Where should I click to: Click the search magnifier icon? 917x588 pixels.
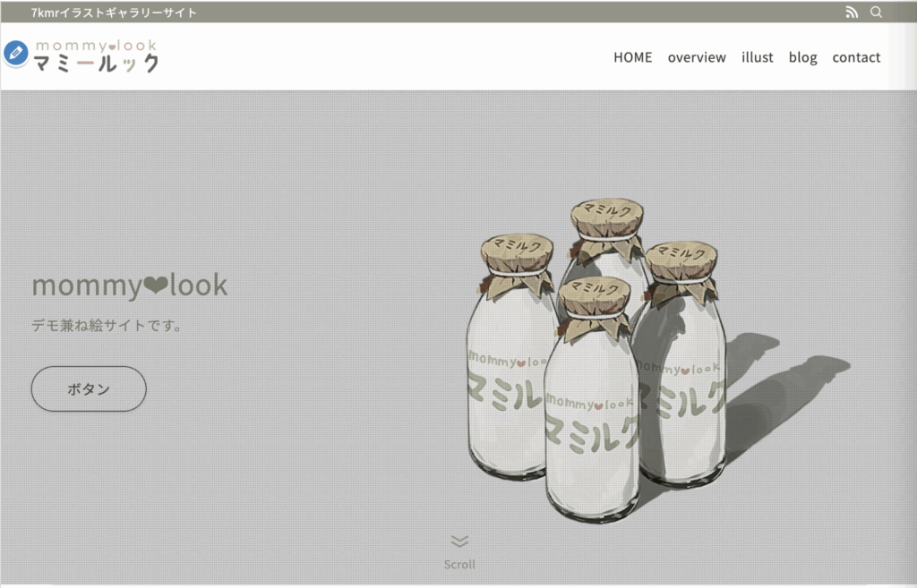click(876, 12)
